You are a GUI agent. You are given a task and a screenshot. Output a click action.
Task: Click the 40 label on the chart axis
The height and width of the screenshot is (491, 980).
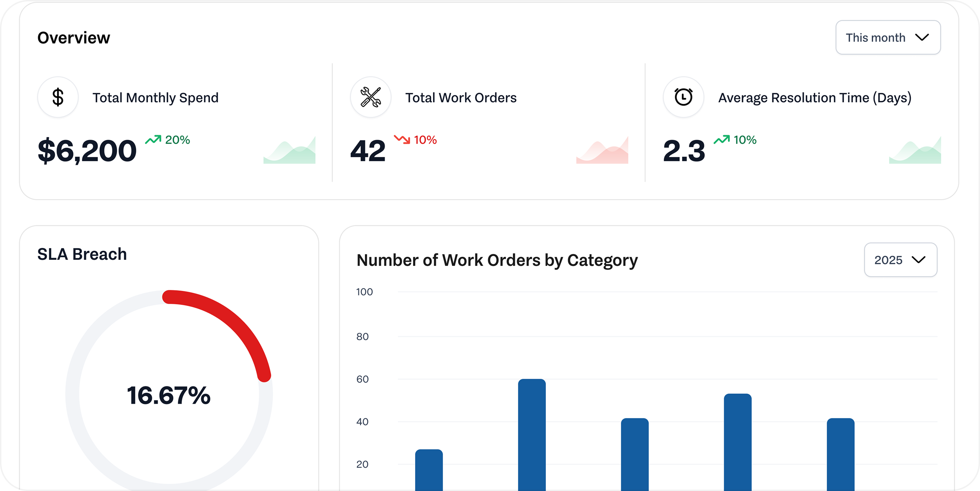[x=362, y=422]
